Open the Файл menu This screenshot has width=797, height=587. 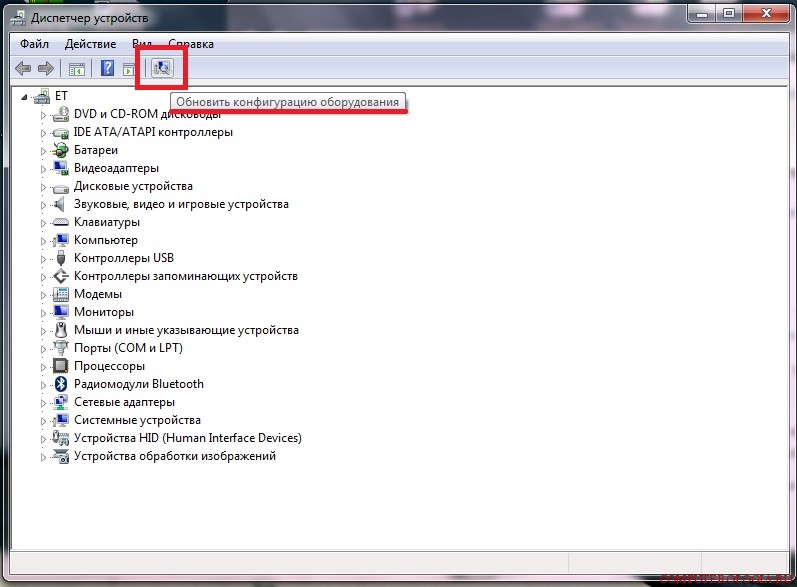click(x=34, y=44)
